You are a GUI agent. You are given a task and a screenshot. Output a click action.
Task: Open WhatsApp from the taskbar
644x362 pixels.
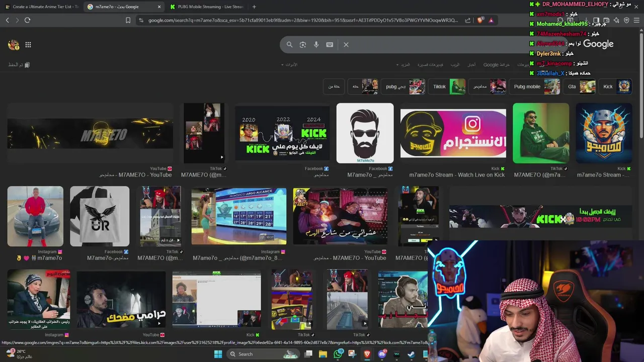338,354
